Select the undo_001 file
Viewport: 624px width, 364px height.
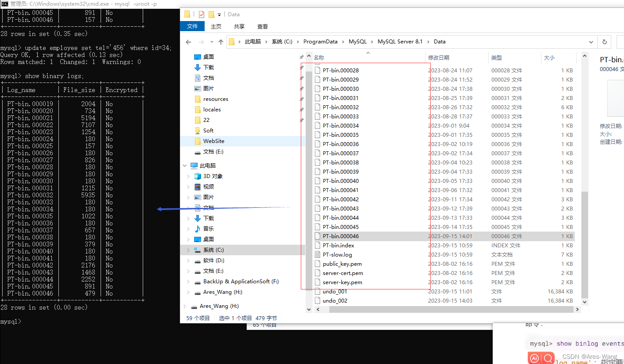point(335,291)
